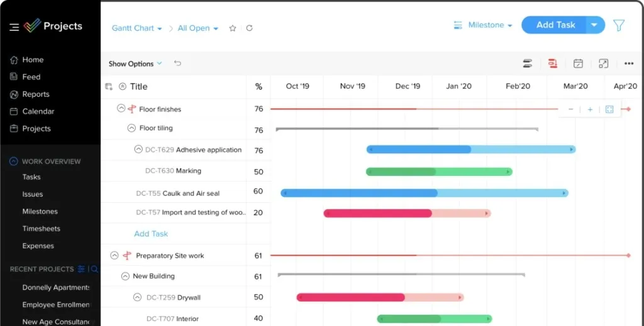This screenshot has width=644, height=326.
Task: Expand the Show Options dropdown
Action: point(135,63)
